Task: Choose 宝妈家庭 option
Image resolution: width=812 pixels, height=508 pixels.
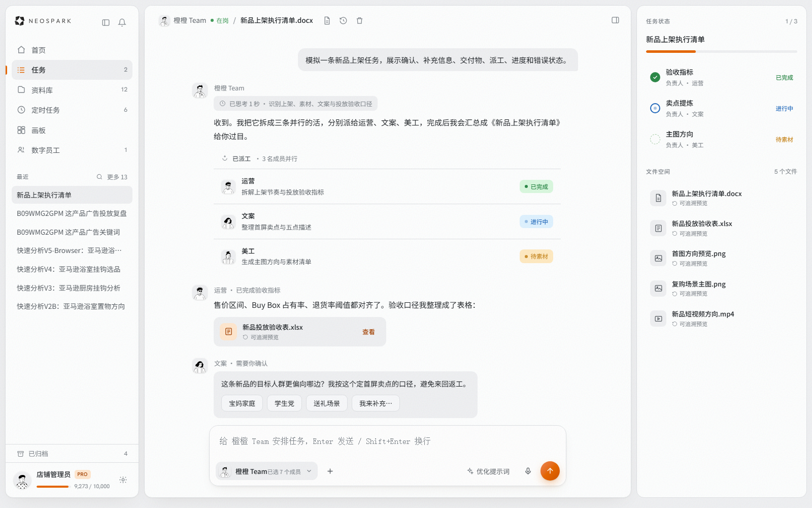Action: 242,403
